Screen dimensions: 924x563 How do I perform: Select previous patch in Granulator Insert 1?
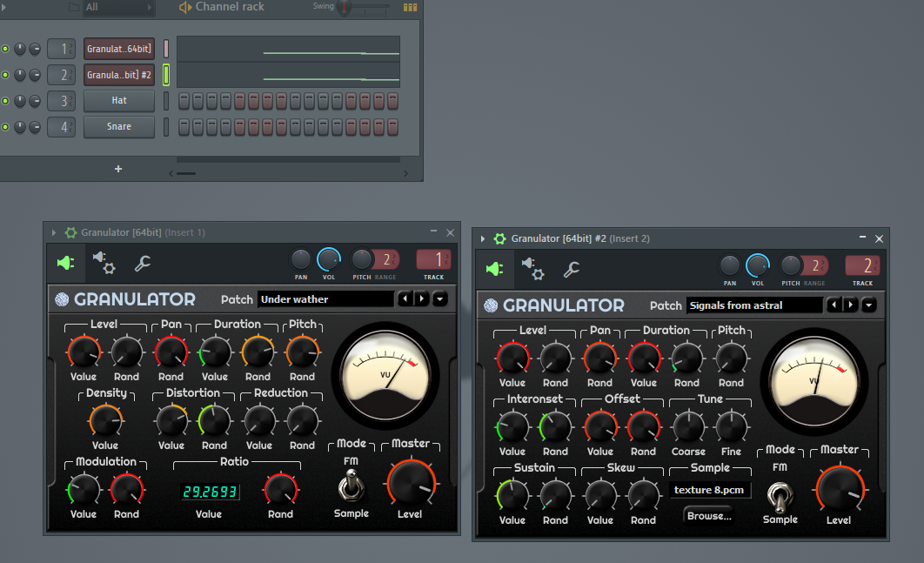[405, 298]
